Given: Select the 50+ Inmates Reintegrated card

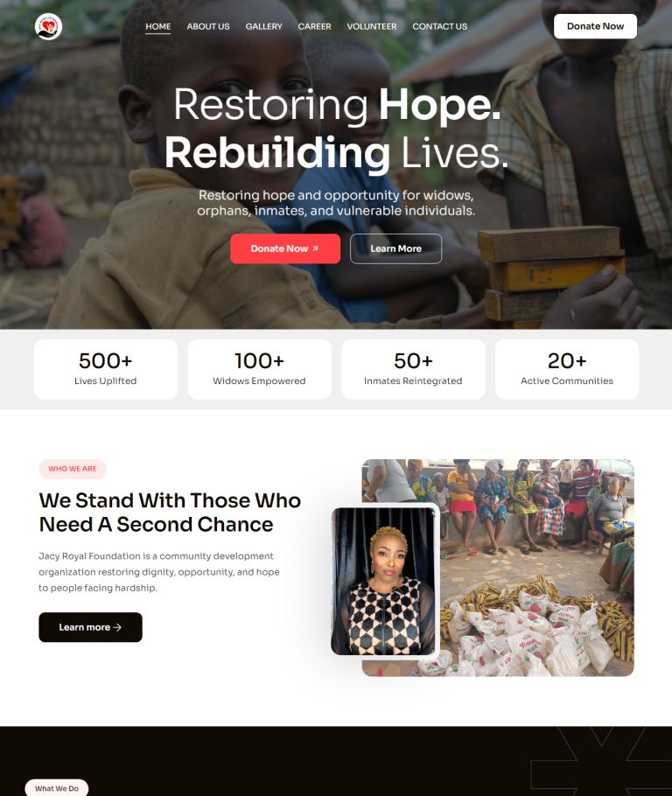Looking at the screenshot, I should [x=413, y=369].
